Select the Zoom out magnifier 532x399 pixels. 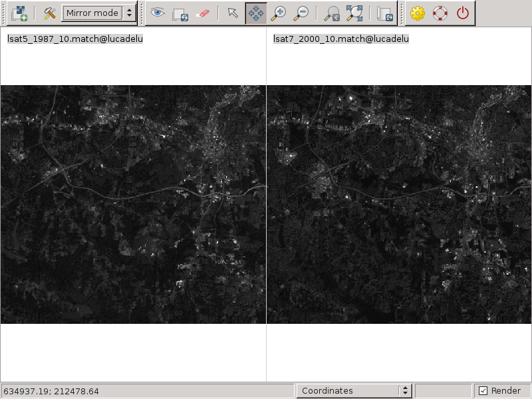(301, 13)
